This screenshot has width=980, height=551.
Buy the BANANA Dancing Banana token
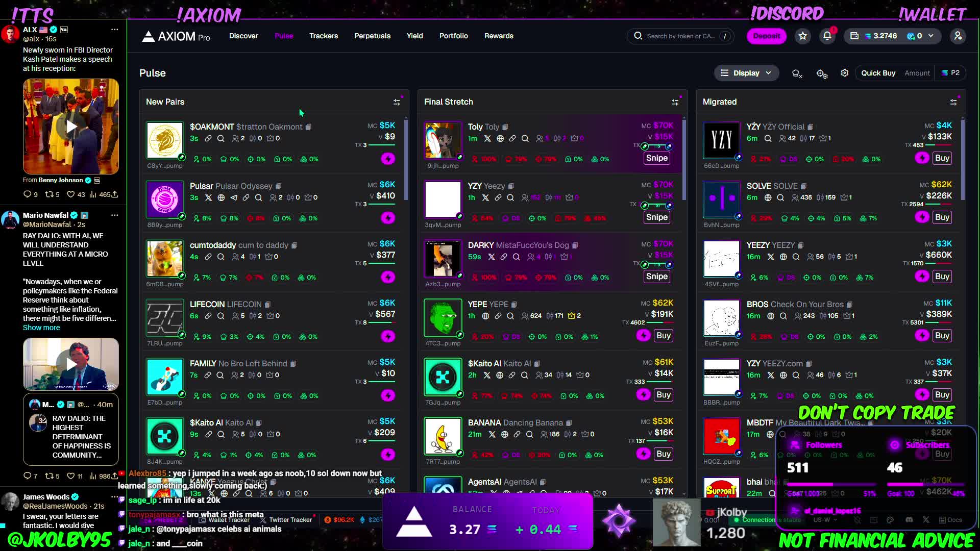coord(664,454)
